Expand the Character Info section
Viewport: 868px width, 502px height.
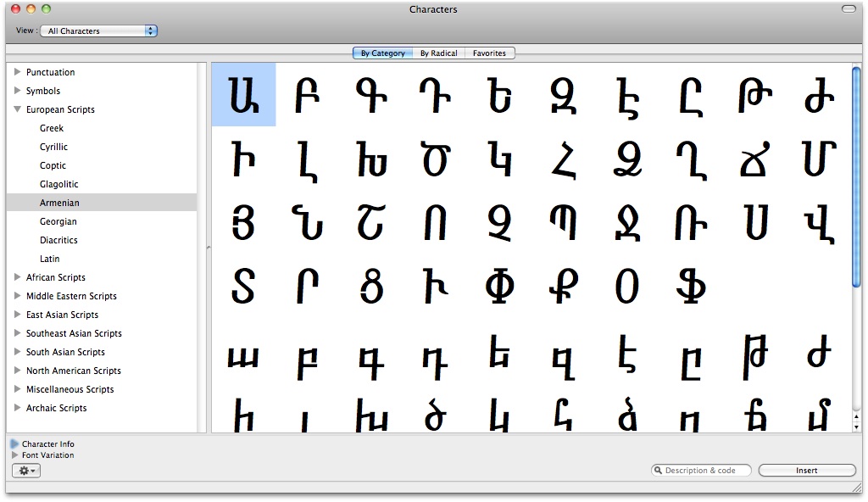click(x=14, y=443)
